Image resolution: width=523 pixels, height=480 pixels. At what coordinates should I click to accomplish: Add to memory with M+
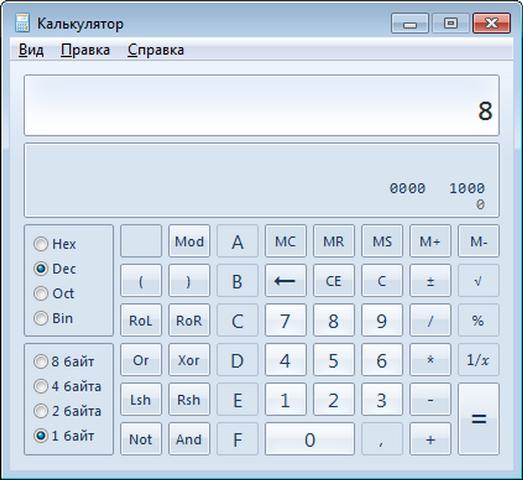coord(430,241)
